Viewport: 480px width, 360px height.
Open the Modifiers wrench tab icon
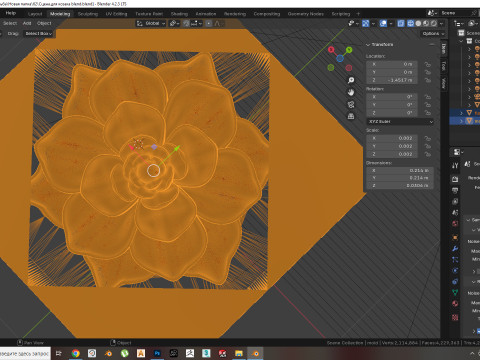click(455, 249)
